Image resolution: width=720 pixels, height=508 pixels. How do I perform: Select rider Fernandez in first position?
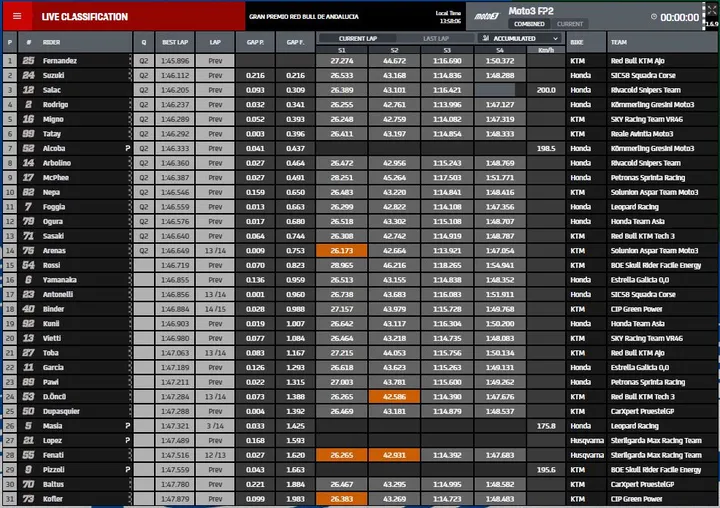pyautogui.click(x=60, y=61)
